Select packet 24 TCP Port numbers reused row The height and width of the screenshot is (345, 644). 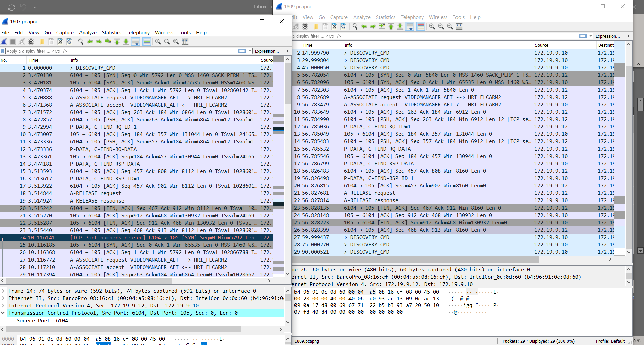click(137, 238)
